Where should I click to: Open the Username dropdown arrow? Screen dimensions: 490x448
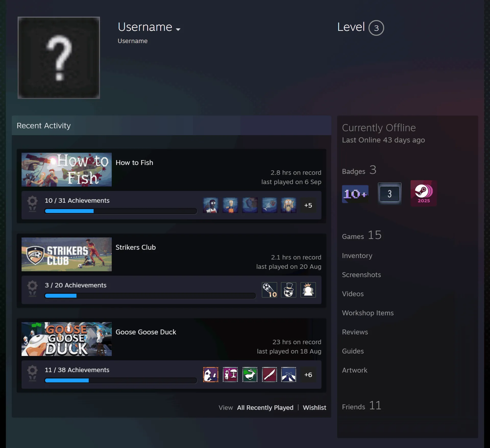(x=178, y=29)
